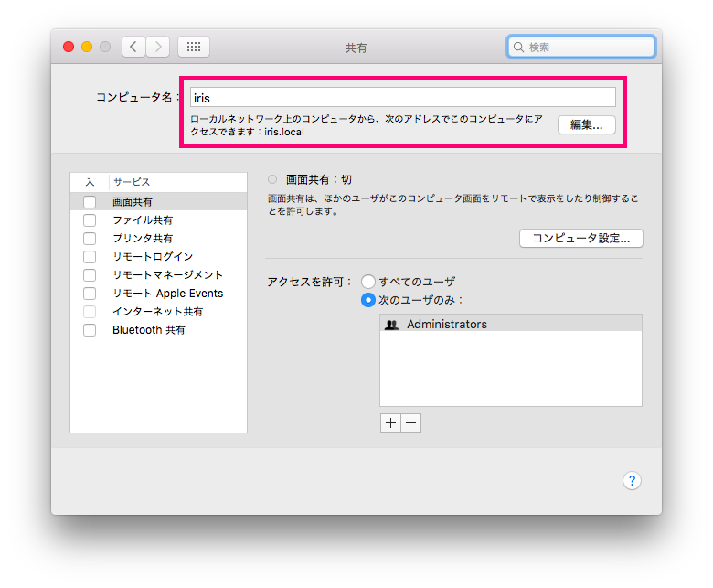Select リモートマネージメント service row
This screenshot has height=588, width=713.
point(167,275)
